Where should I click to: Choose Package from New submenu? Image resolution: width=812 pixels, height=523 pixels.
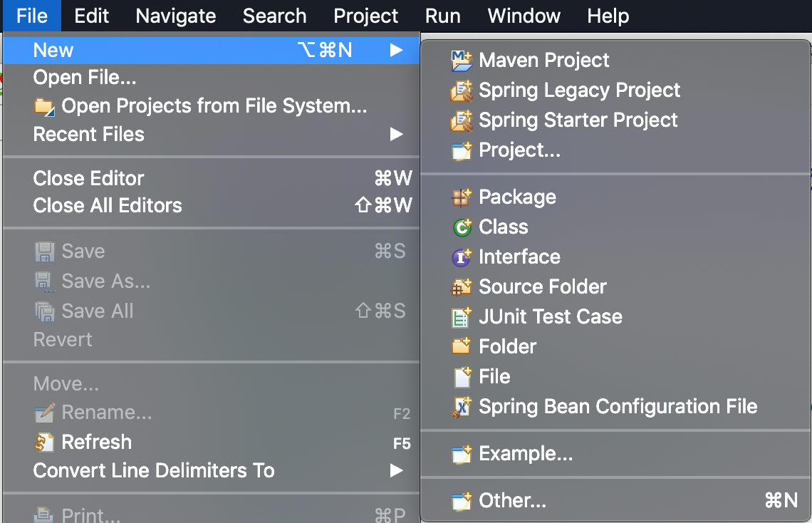[615, 197]
